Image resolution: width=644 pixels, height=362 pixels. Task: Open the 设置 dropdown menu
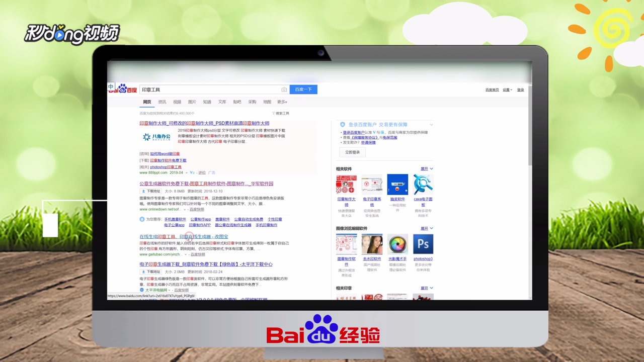tap(507, 90)
